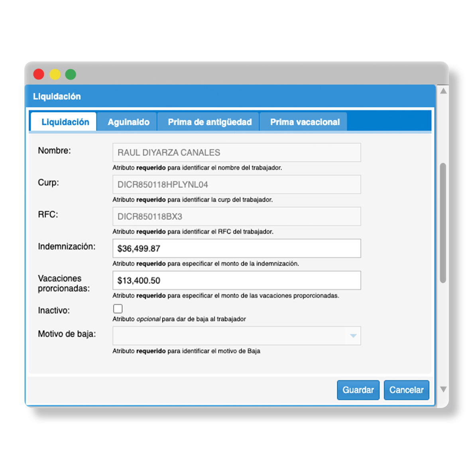Switch to the Aguinaldo tab
Image resolution: width=476 pixels, height=471 pixels.
tap(128, 122)
